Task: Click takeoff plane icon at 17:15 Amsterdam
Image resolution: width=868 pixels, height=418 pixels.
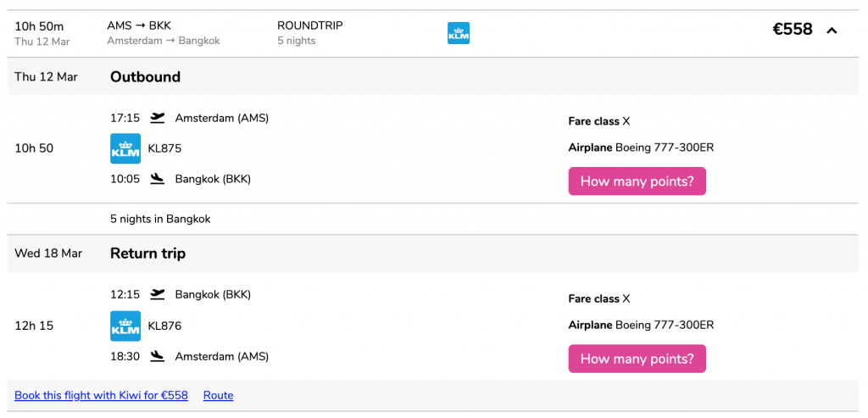Action: (x=158, y=117)
